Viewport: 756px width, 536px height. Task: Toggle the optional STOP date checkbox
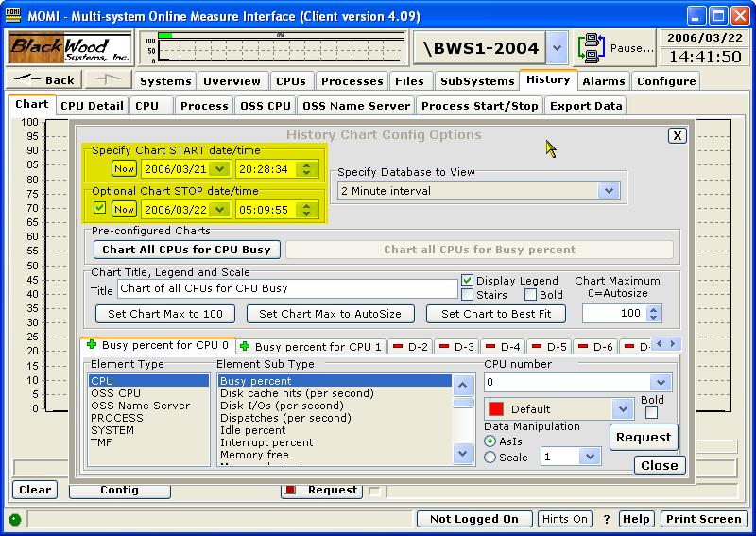pos(100,208)
